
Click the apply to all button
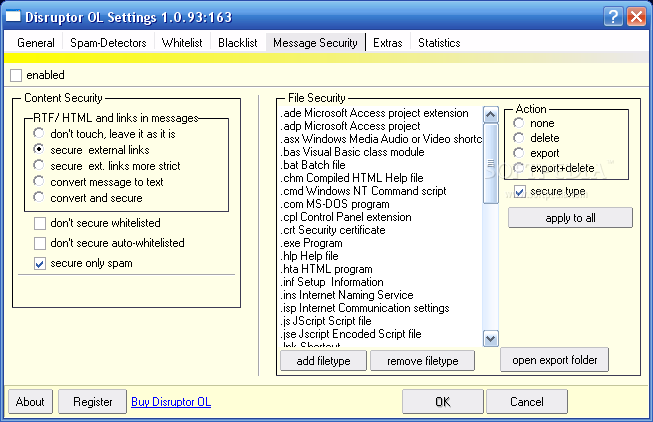(570, 218)
